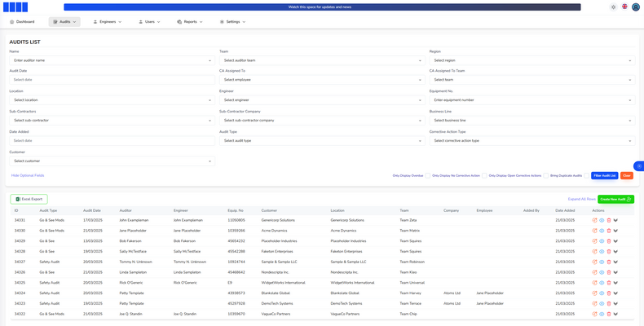644x326 pixels.
Task: Check Only Display Open Corrective Actions
Action: point(546,175)
